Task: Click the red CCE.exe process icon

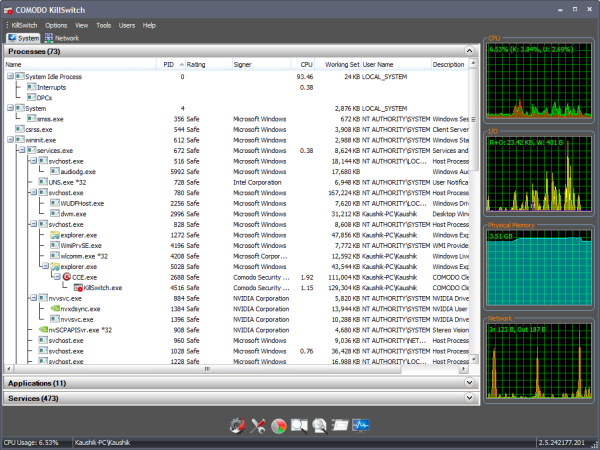Action: coord(66,277)
